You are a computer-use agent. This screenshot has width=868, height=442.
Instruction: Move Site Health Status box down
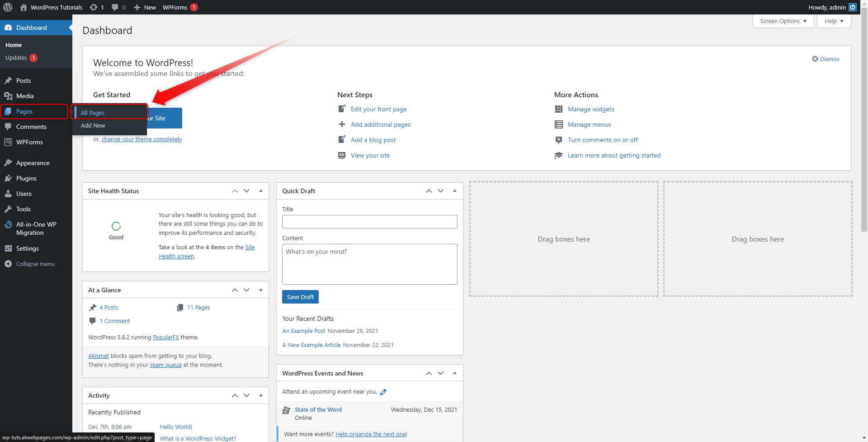[x=246, y=191]
